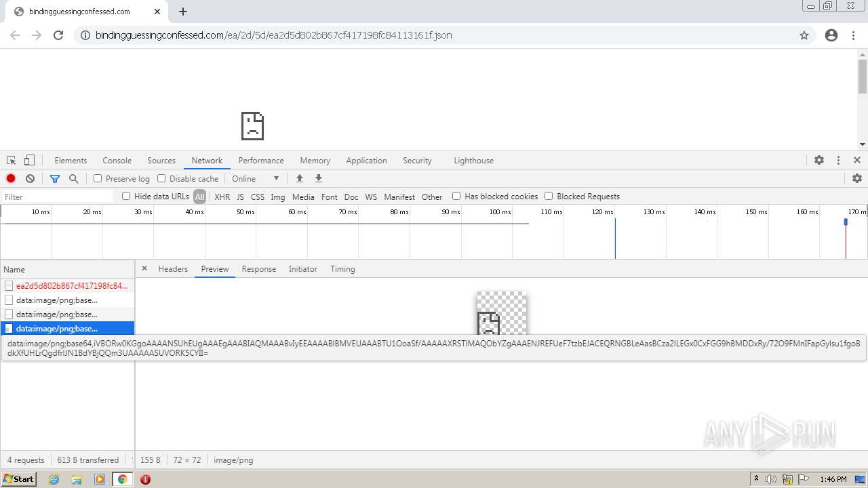Click the browser address bar URL
The height and width of the screenshot is (488, 868).
point(273,35)
